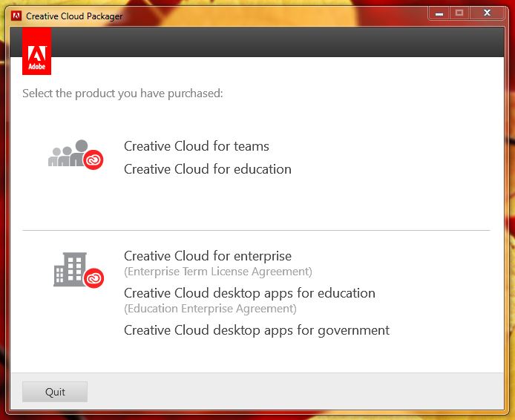Minimize the Creative Cloud Packager window
515x420 pixels.
click(x=439, y=13)
